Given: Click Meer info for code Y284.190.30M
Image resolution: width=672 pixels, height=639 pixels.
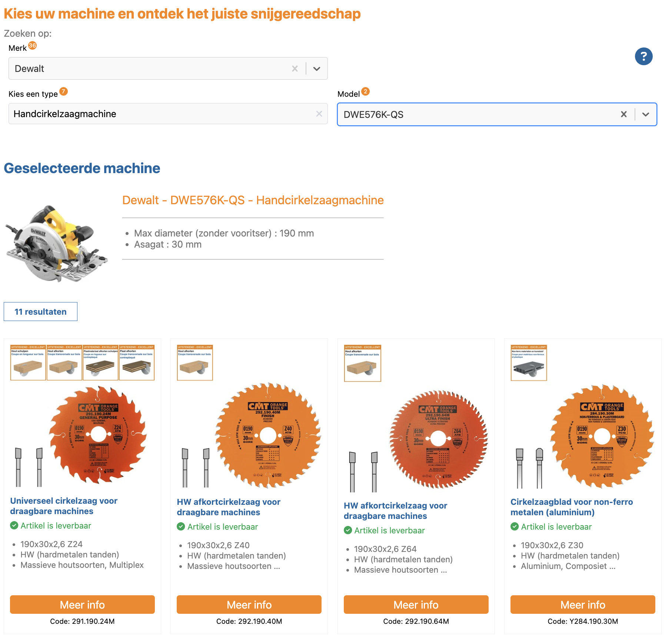Looking at the screenshot, I should (583, 605).
